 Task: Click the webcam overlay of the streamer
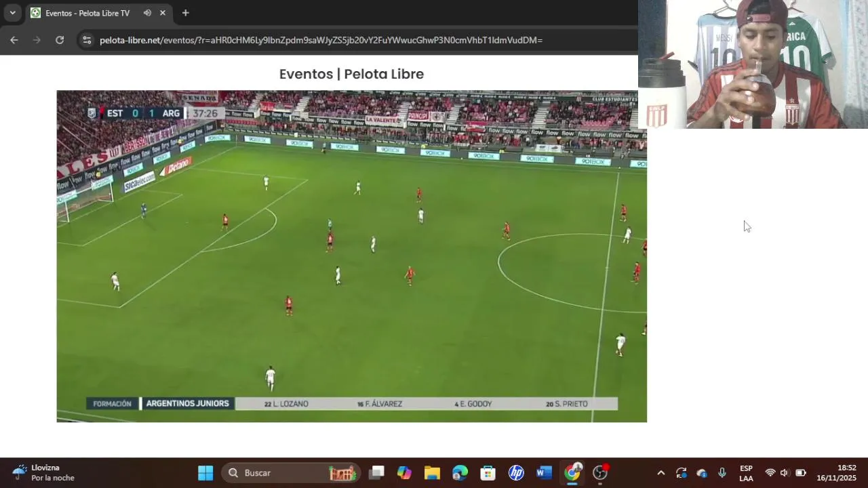(753, 64)
